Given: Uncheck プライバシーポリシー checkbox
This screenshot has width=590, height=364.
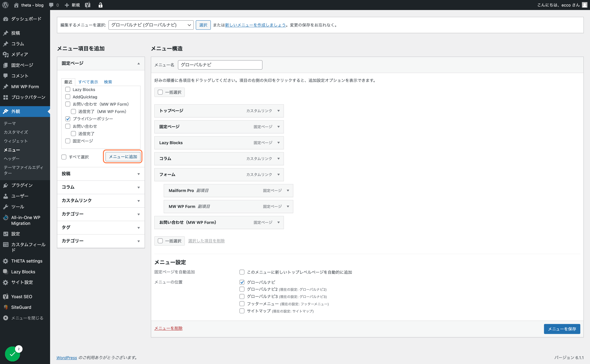Looking at the screenshot, I should click(x=68, y=119).
